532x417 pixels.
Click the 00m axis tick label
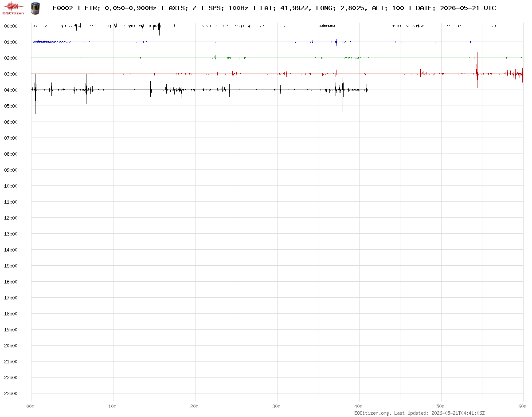31,406
